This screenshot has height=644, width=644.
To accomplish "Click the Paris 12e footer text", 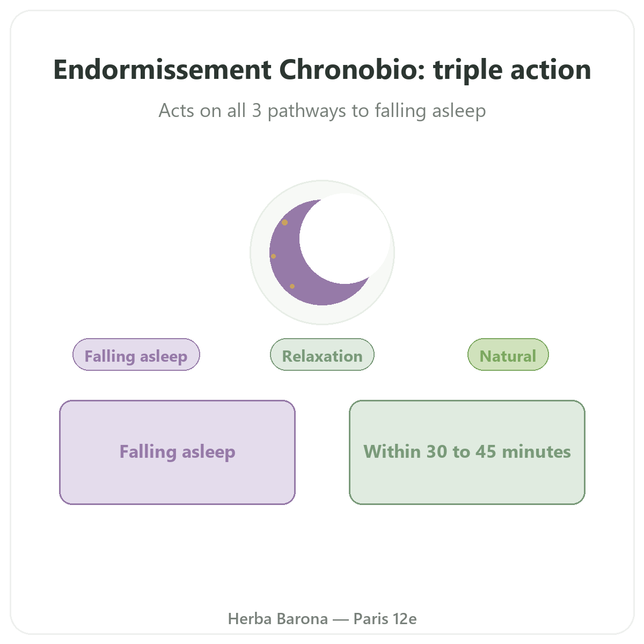I will click(385, 619).
